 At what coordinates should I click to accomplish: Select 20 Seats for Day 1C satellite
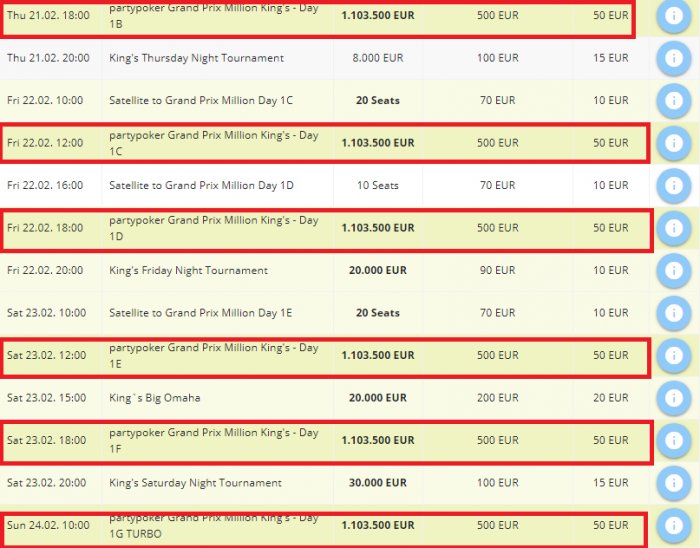pos(378,100)
